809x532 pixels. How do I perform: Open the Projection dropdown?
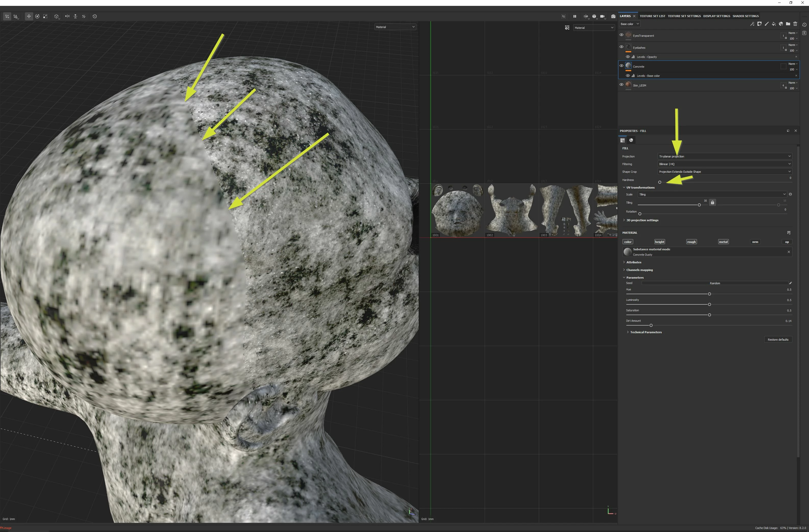pyautogui.click(x=725, y=156)
